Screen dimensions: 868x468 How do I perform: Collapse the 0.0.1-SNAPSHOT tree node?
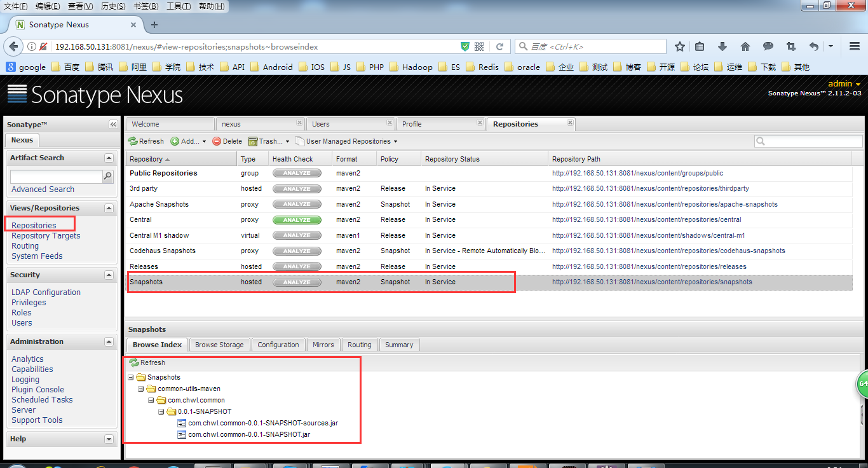tap(161, 411)
